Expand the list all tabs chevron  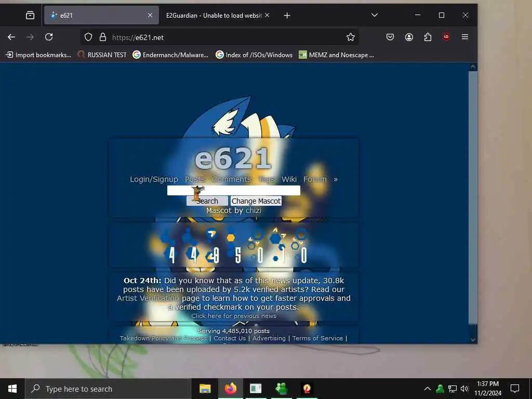[375, 15]
